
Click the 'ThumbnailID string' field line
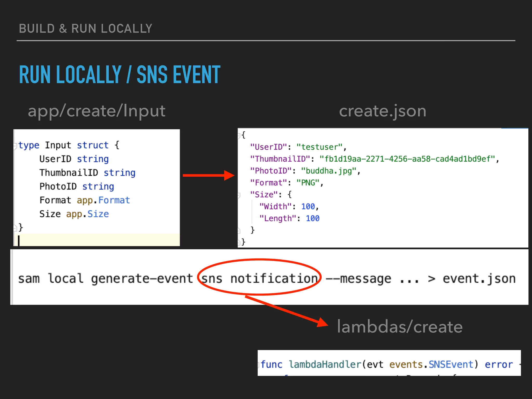[87, 172]
